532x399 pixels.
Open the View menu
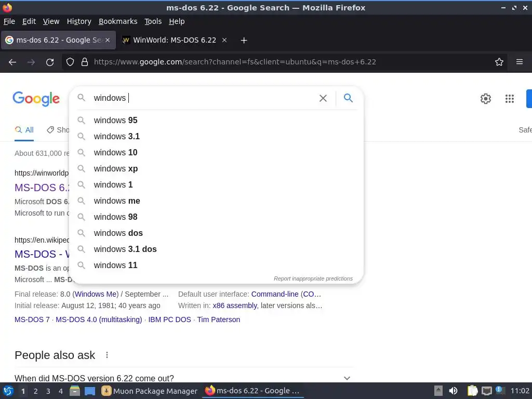[x=51, y=21]
